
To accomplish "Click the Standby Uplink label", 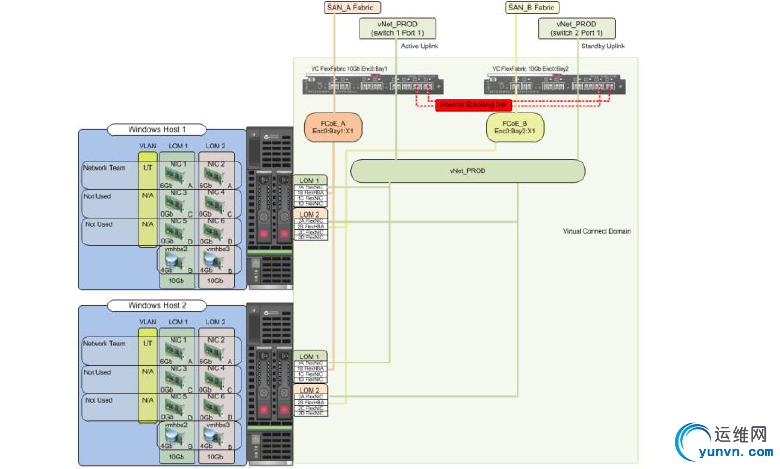I will coord(603,46).
